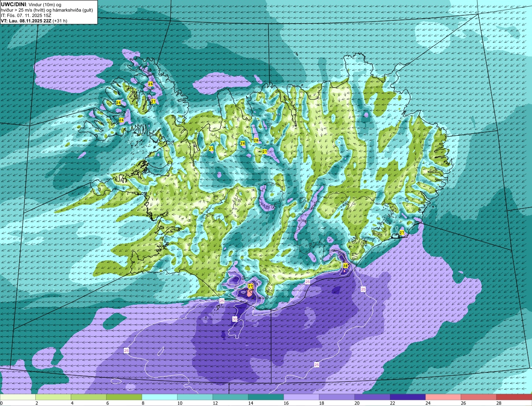Click the legend tick label "22"
The image size is (532, 406).
point(392,403)
